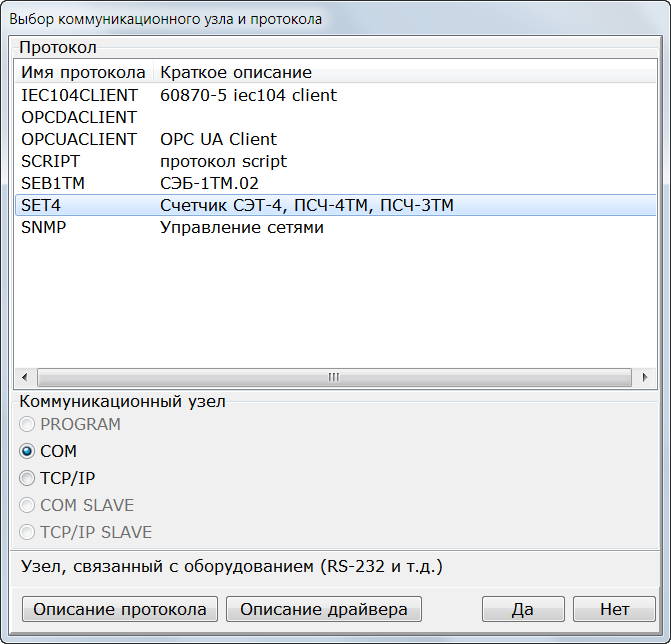Pick the SEB1TM protocol entry
Viewport: 671px width, 644px height.
(x=336, y=184)
